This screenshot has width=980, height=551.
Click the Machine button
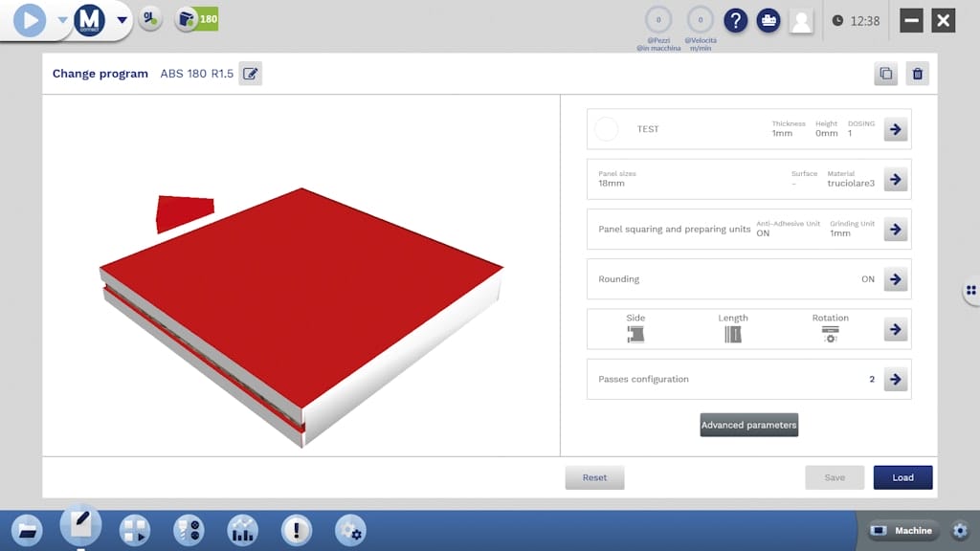(904, 530)
